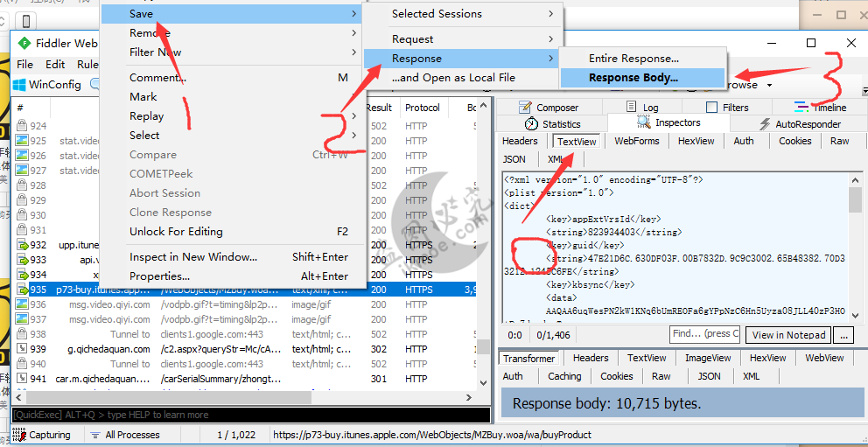The image size is (868, 447).
Task: Click the Statistics tab's stopwatch icon
Action: 531,123
